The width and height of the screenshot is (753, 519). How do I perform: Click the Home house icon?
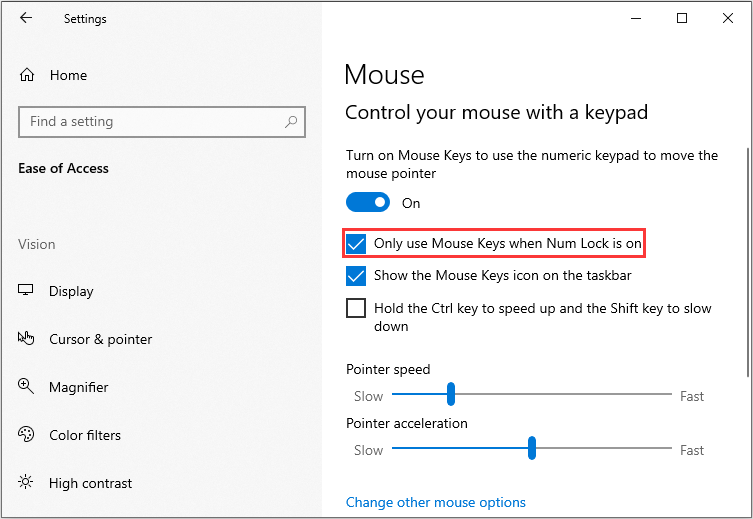(27, 75)
